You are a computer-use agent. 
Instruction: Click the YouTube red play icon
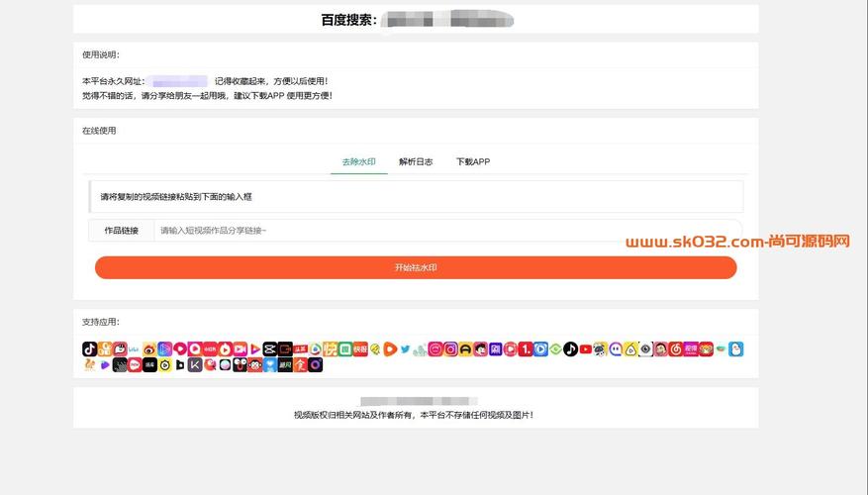(x=586, y=348)
